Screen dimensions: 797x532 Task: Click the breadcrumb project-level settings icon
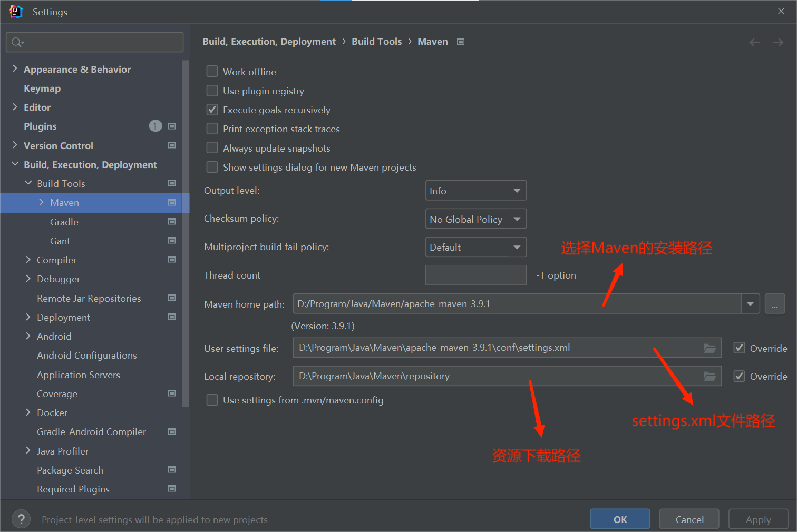[x=460, y=42]
